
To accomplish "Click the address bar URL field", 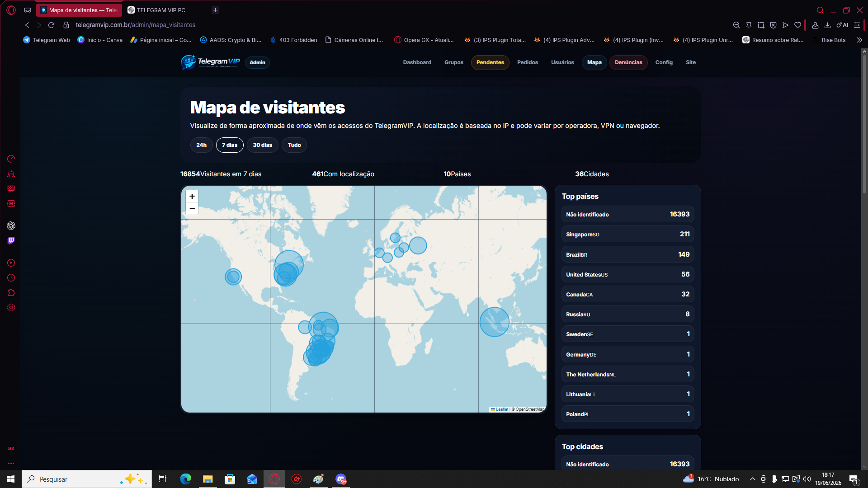I will coord(136,25).
